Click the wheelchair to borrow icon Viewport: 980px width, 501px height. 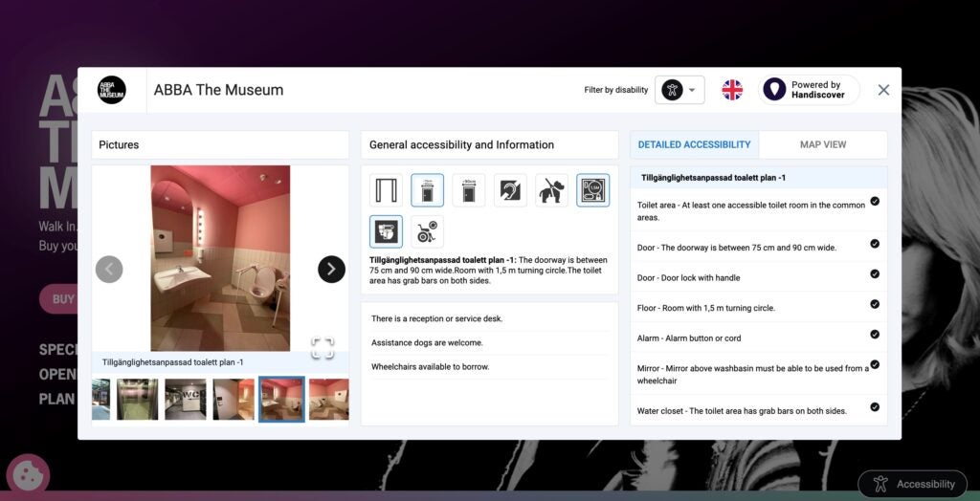point(427,231)
